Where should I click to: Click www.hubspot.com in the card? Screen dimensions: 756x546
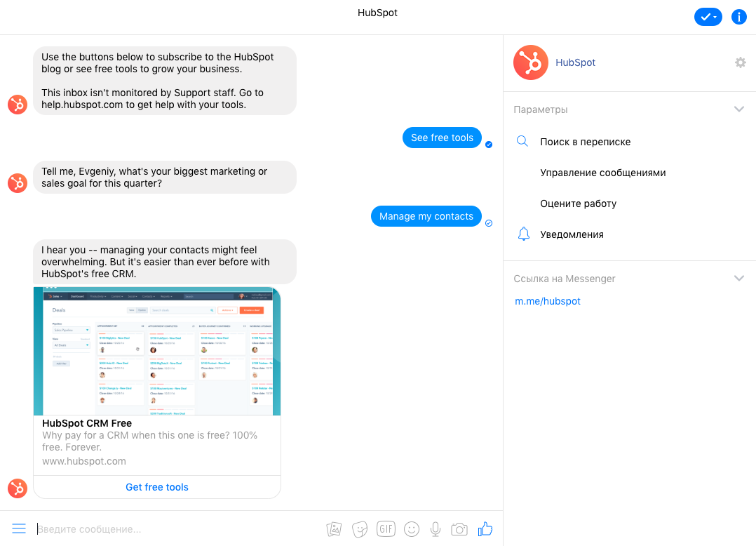(x=84, y=461)
